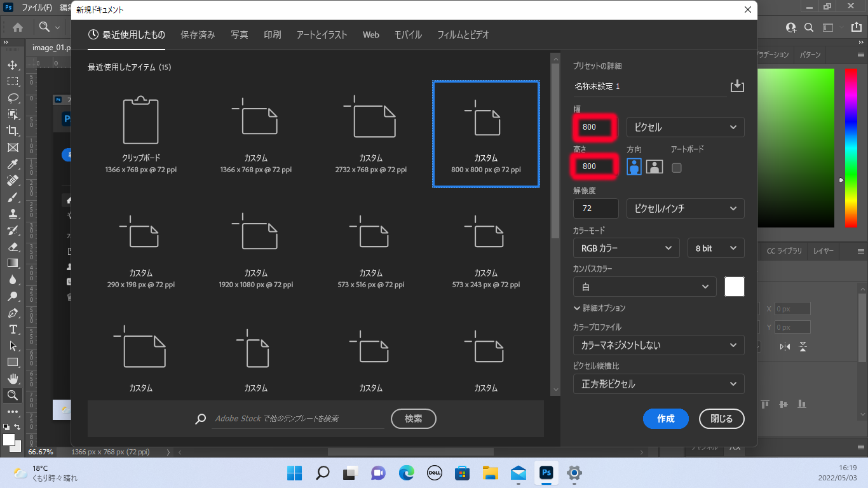The image size is (868, 488).
Task: Click the 検索 button
Action: point(414,418)
